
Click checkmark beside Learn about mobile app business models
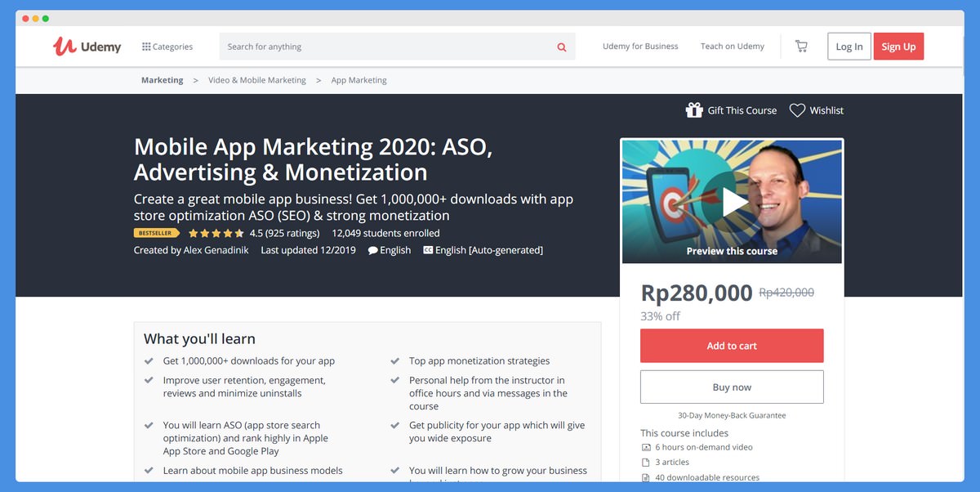click(149, 471)
